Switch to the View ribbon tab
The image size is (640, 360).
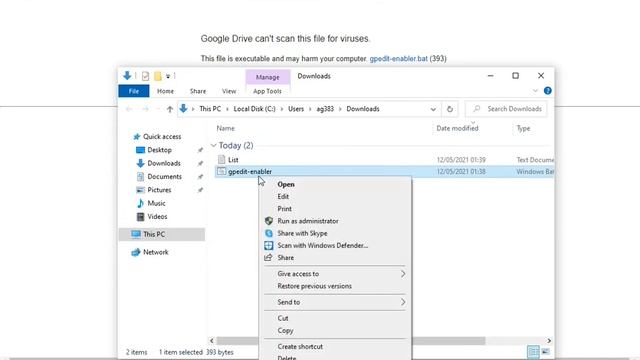click(229, 91)
